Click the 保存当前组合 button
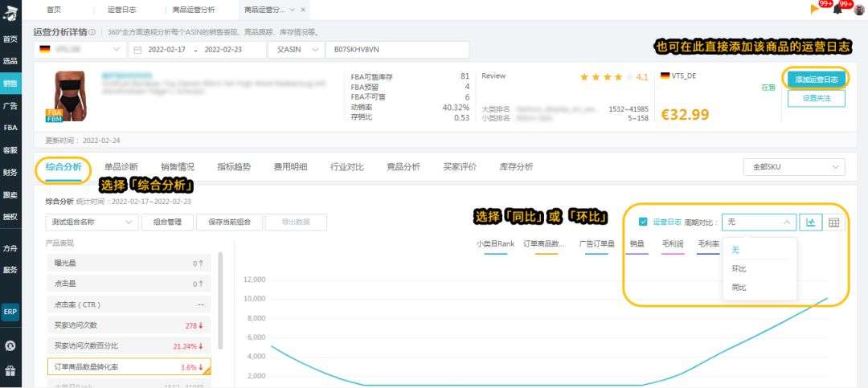Viewport: 868px width, 388px height. pos(230,222)
